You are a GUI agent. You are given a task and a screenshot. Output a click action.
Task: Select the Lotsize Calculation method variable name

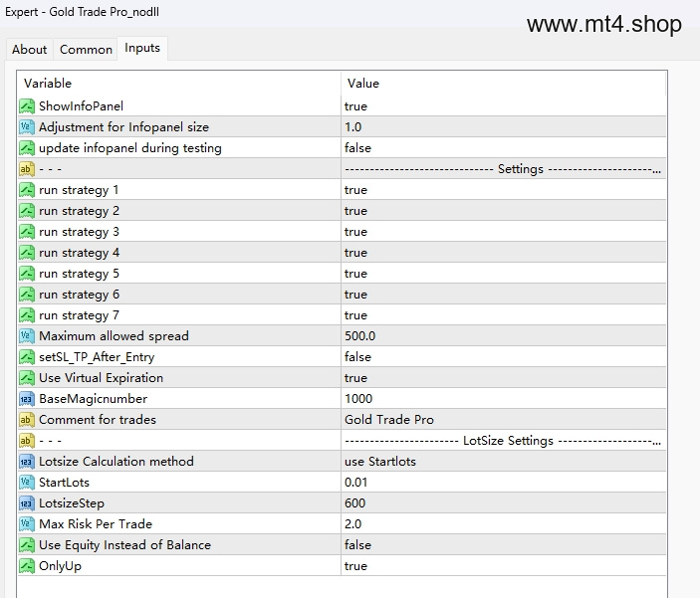(117, 462)
